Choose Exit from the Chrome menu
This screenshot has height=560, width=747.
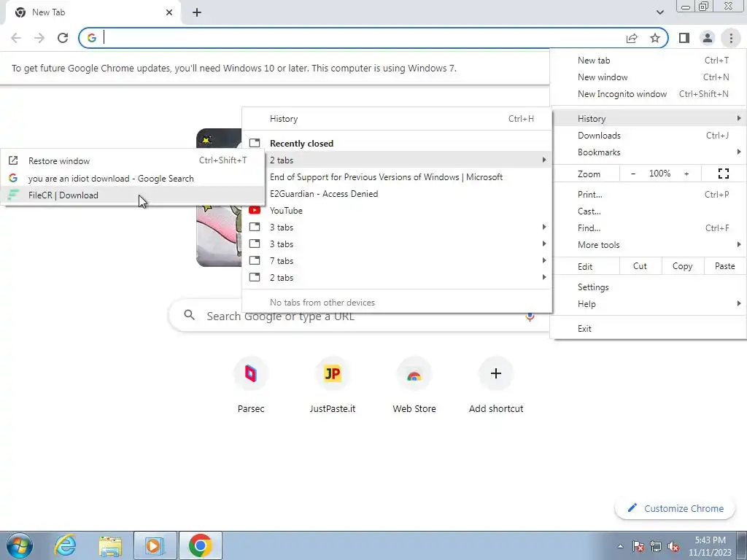(649, 329)
